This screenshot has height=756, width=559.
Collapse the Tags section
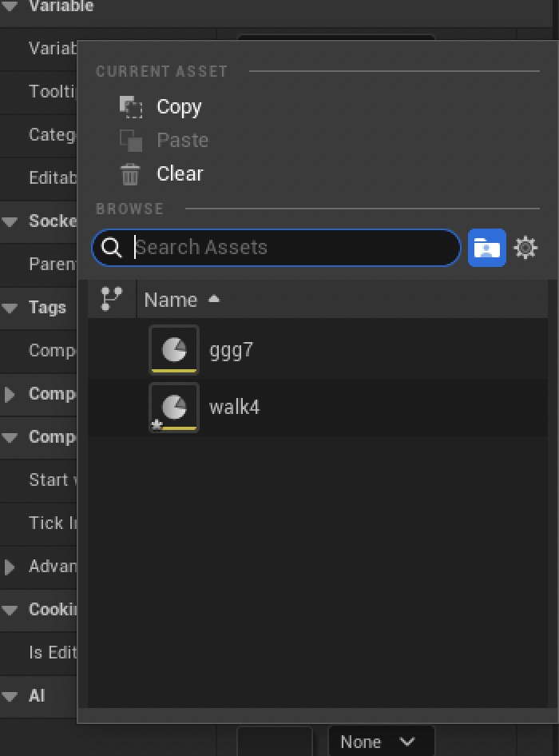[10, 308]
